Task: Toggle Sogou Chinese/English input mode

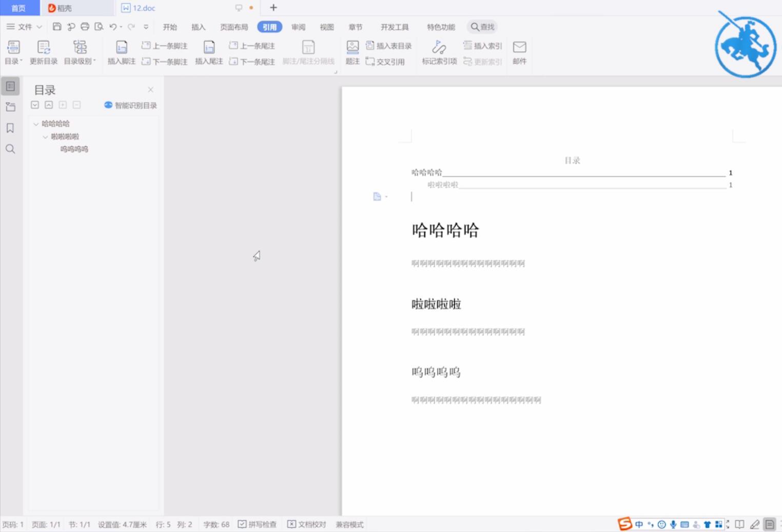Action: coord(639,524)
